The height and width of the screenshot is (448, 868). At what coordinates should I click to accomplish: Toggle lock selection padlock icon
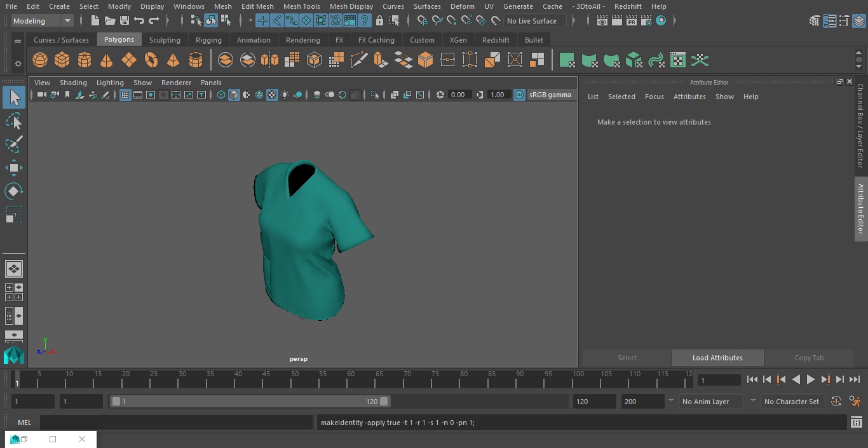pos(379,21)
